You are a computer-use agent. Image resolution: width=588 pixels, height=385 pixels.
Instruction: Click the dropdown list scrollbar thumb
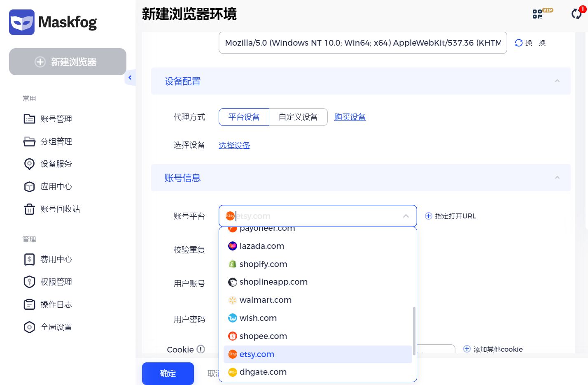pos(414,331)
